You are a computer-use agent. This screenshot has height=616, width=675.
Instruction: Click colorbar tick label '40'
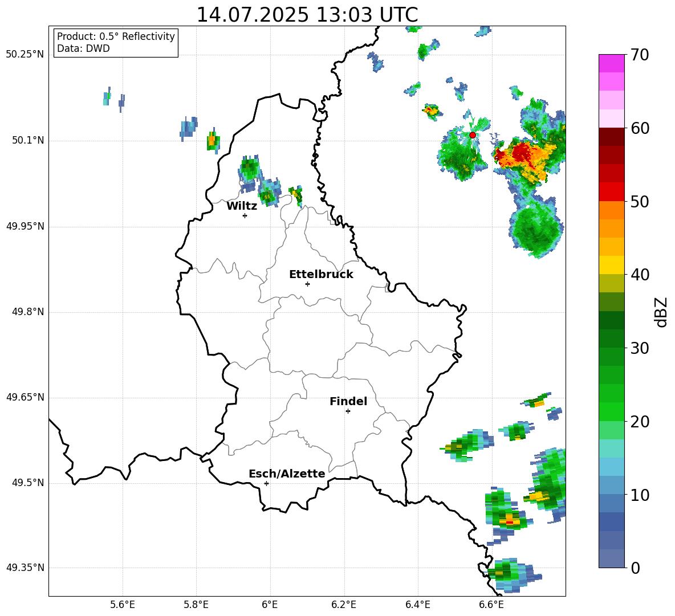point(639,275)
